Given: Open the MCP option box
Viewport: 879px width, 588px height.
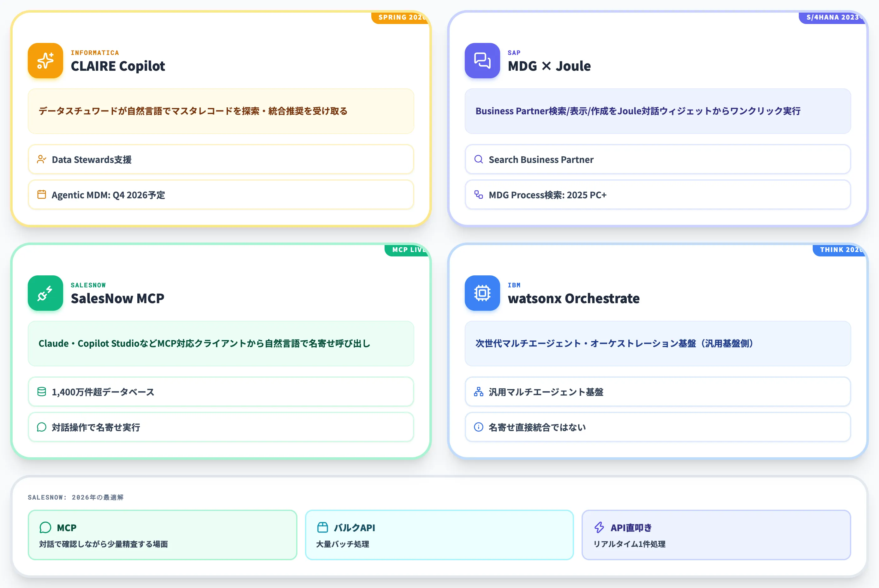Looking at the screenshot, I should (x=162, y=535).
